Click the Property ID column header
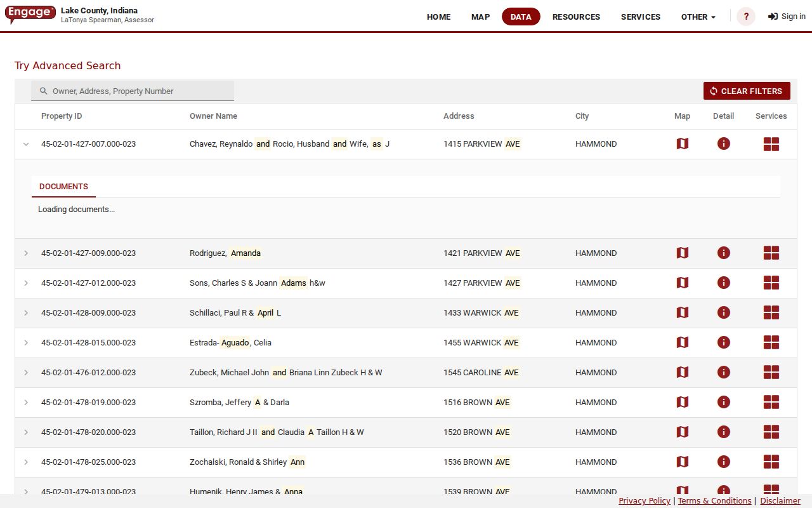The height and width of the screenshot is (508, 812). click(62, 116)
